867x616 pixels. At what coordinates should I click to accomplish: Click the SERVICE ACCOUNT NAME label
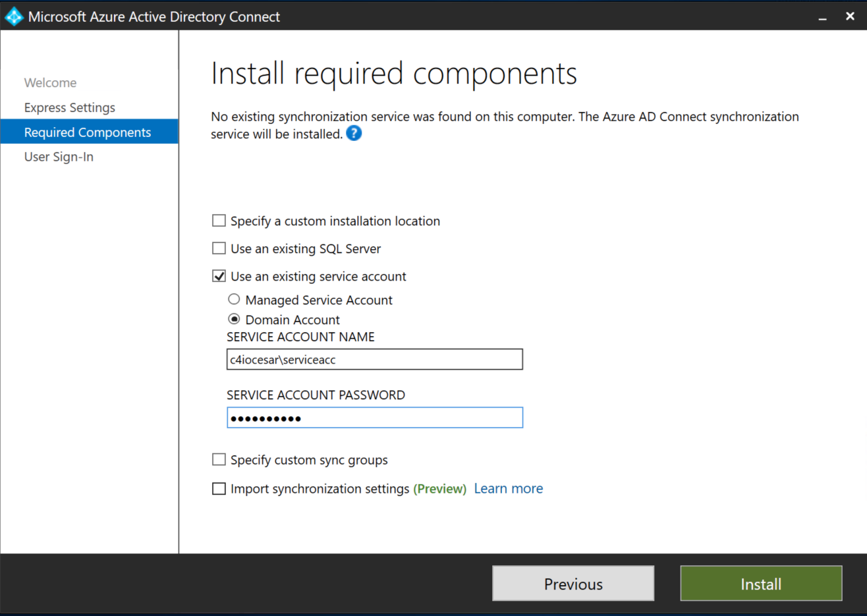pyautogui.click(x=300, y=337)
